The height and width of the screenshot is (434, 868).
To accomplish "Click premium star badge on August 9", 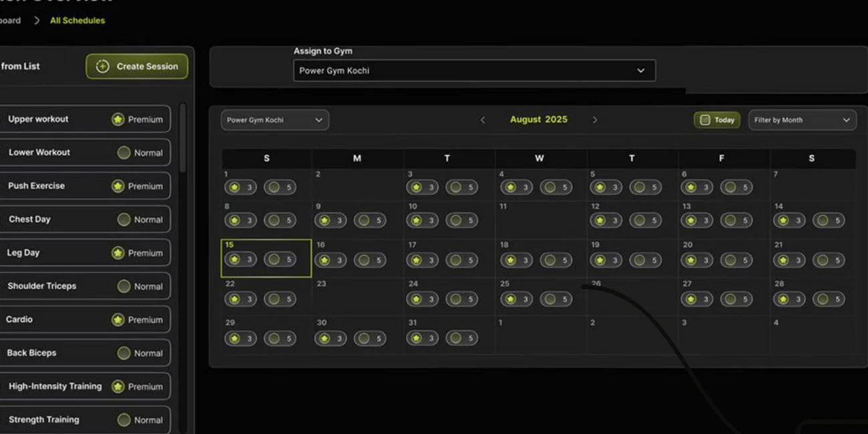I will 331,220.
